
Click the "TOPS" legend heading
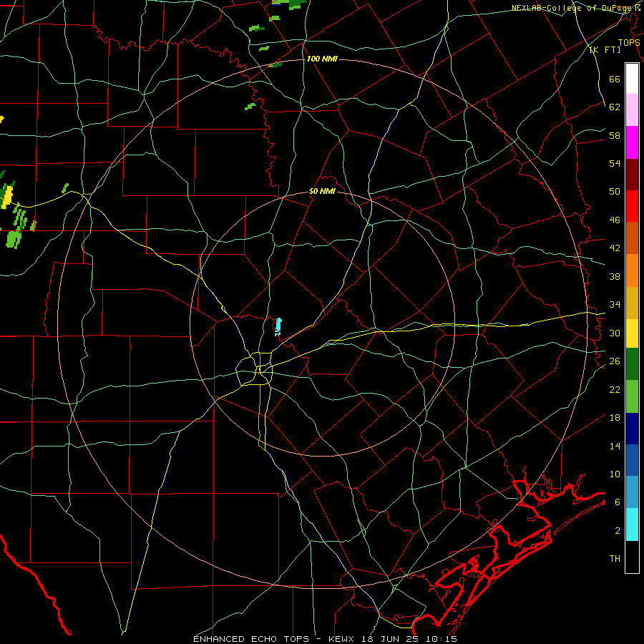click(x=629, y=42)
